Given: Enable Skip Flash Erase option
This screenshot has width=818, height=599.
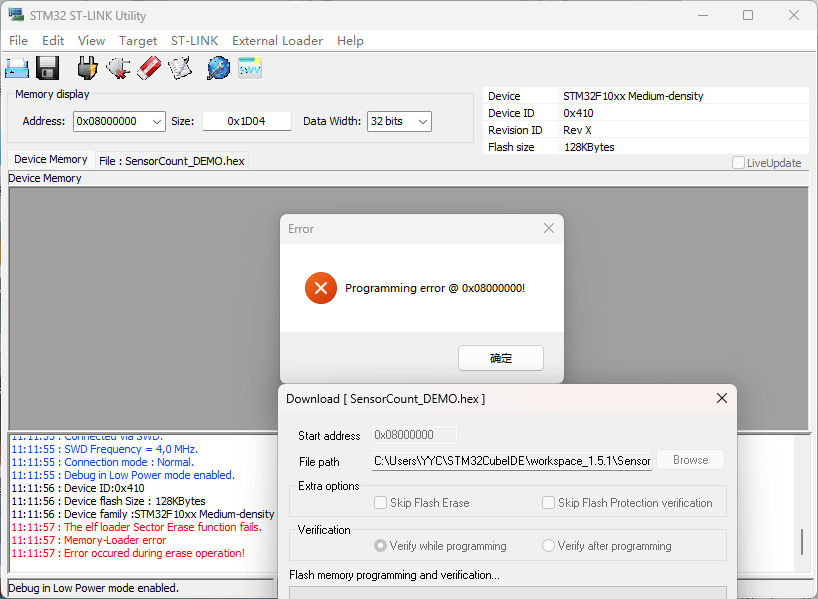Looking at the screenshot, I should coord(380,502).
